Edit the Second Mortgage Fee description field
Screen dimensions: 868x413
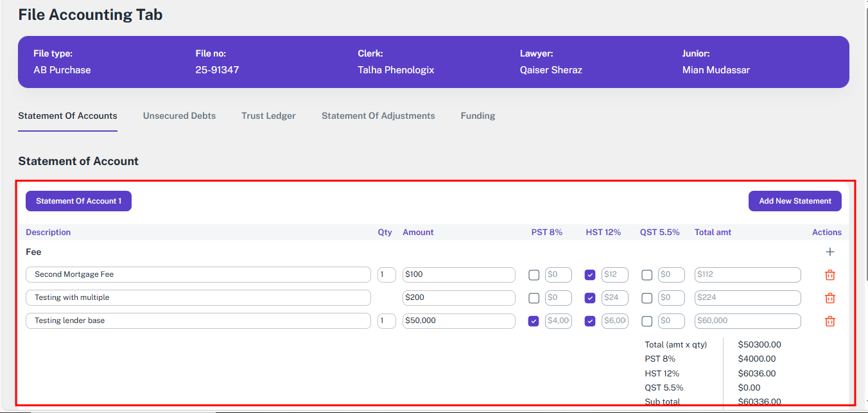tap(198, 275)
